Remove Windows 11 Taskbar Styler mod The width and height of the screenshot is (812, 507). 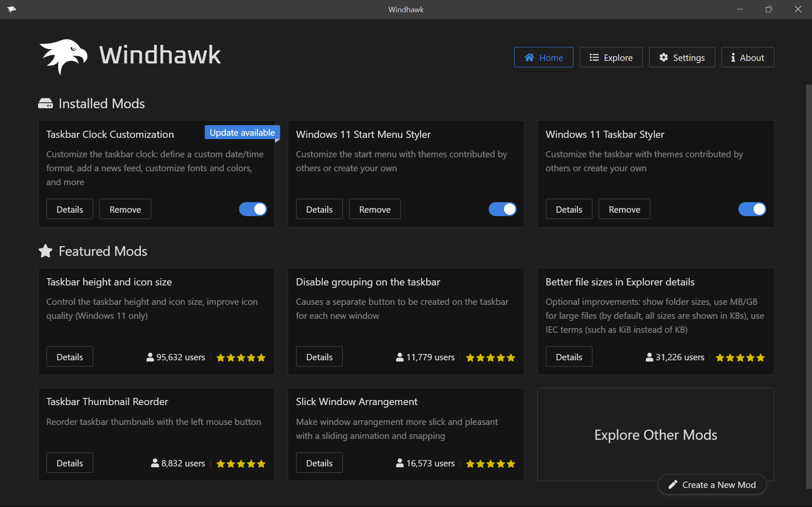point(625,209)
